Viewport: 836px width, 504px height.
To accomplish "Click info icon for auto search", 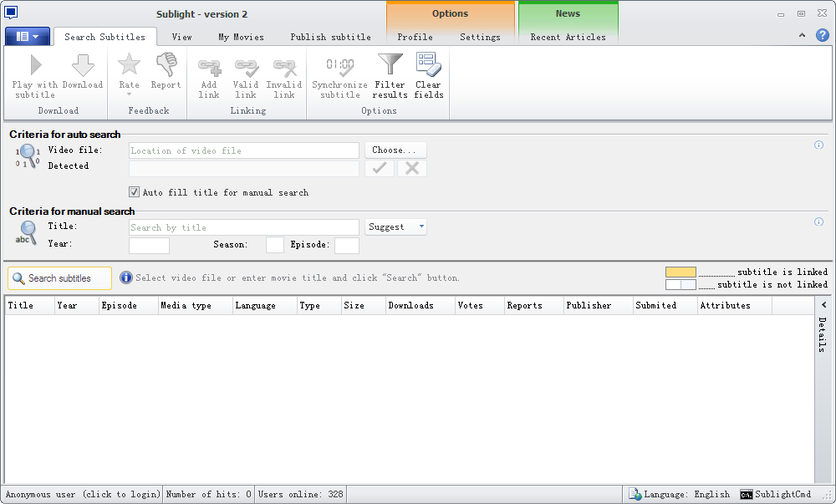I will tap(819, 145).
